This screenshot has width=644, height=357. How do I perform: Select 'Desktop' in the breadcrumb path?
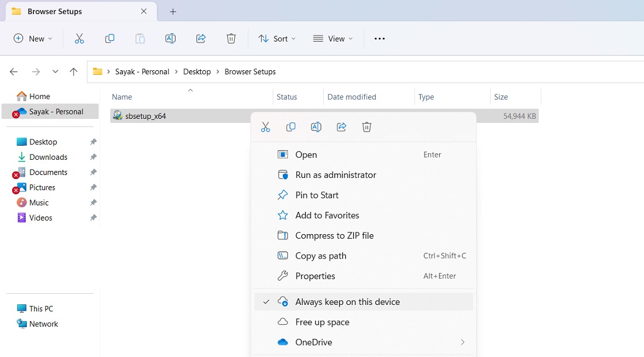tap(197, 71)
